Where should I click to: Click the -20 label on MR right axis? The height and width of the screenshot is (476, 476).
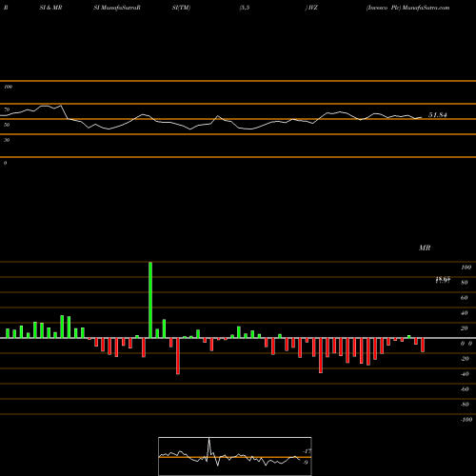point(465,359)
